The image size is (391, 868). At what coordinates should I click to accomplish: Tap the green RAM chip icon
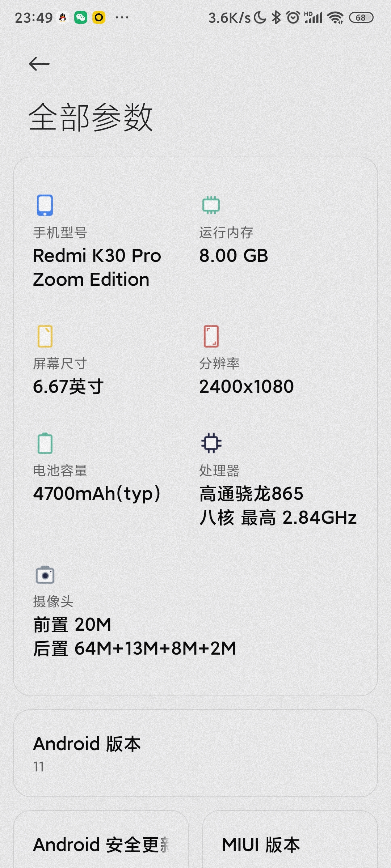[x=211, y=205]
